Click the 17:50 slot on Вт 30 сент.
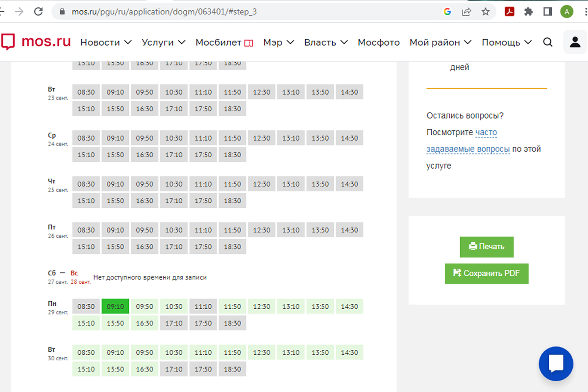Viewport: 588px width, 392px height. pyautogui.click(x=203, y=369)
